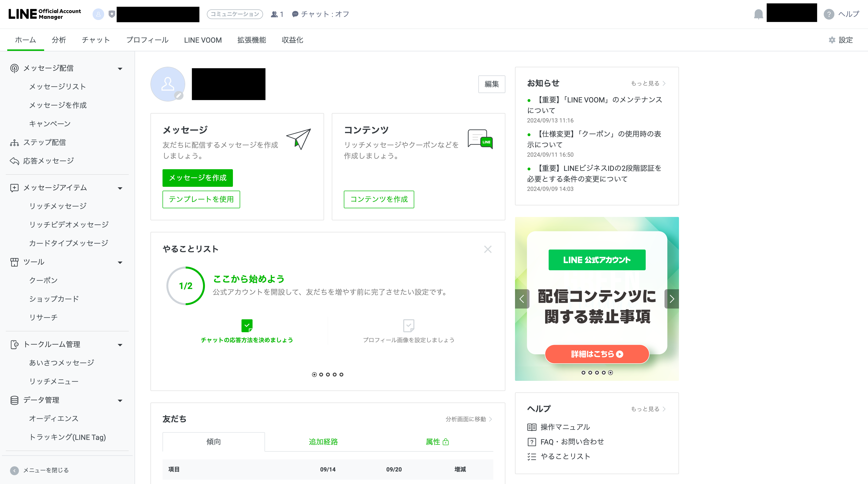
Task: Click the pencil edit icon on avatar
Action: pyautogui.click(x=179, y=95)
